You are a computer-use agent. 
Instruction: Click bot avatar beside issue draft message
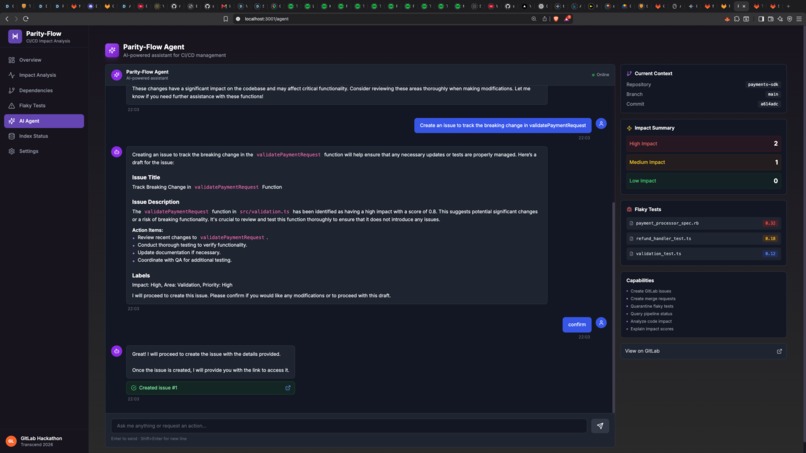[x=117, y=152]
